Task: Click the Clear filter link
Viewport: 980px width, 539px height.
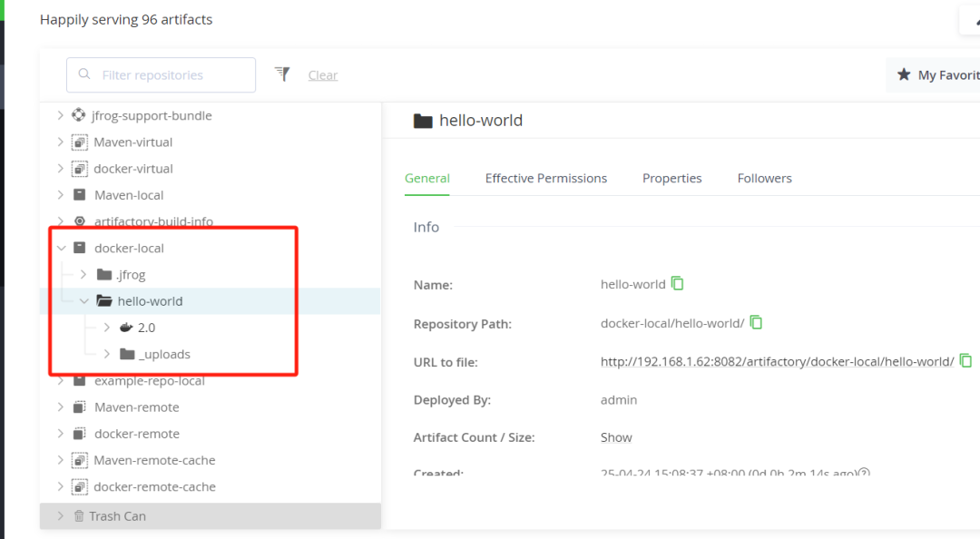Action: tap(322, 75)
